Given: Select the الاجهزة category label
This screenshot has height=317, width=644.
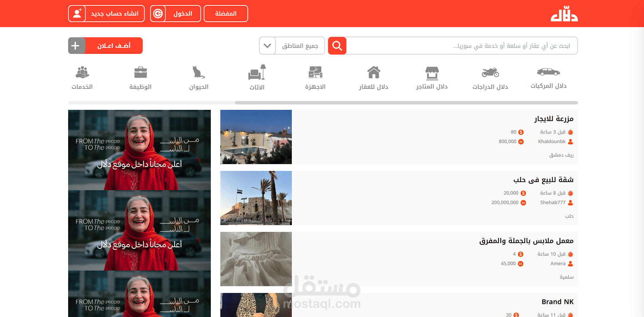Looking at the screenshot, I should coord(315,87).
